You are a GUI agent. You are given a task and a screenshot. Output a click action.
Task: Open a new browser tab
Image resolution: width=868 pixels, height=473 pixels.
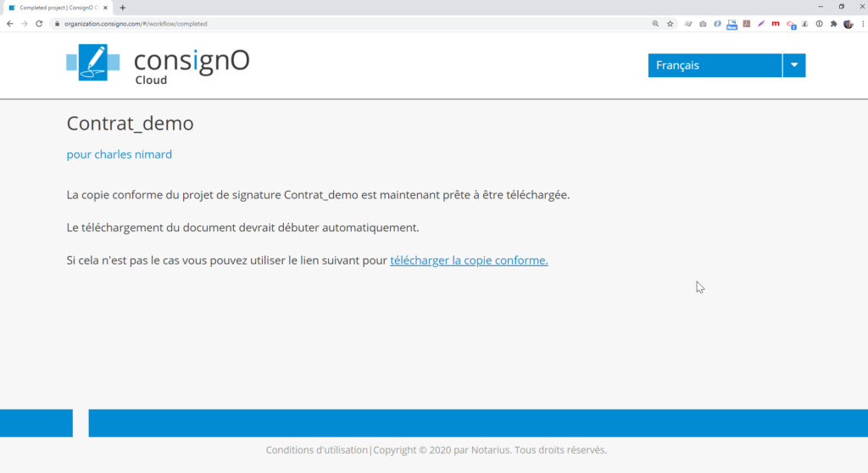coord(123,8)
